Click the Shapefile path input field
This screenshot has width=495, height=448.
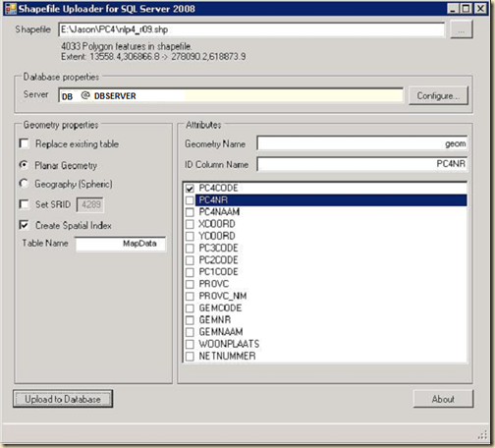point(251,29)
